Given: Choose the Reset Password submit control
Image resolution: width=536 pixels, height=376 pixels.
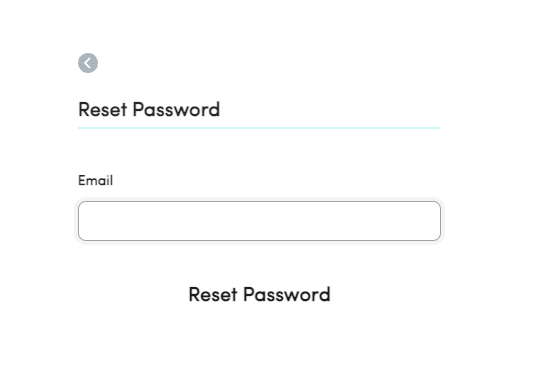Looking at the screenshot, I should click(259, 294).
